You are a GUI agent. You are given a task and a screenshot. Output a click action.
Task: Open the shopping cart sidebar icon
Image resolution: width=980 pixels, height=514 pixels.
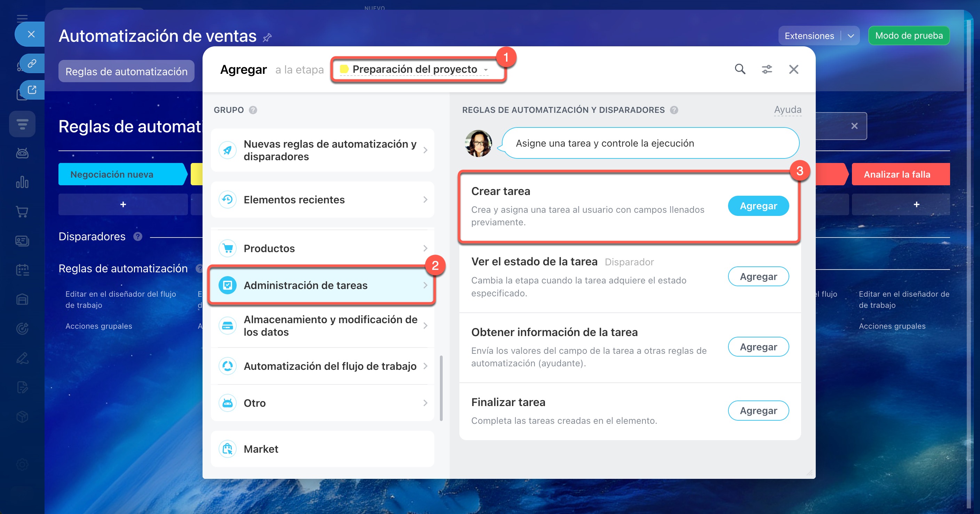pyautogui.click(x=22, y=212)
